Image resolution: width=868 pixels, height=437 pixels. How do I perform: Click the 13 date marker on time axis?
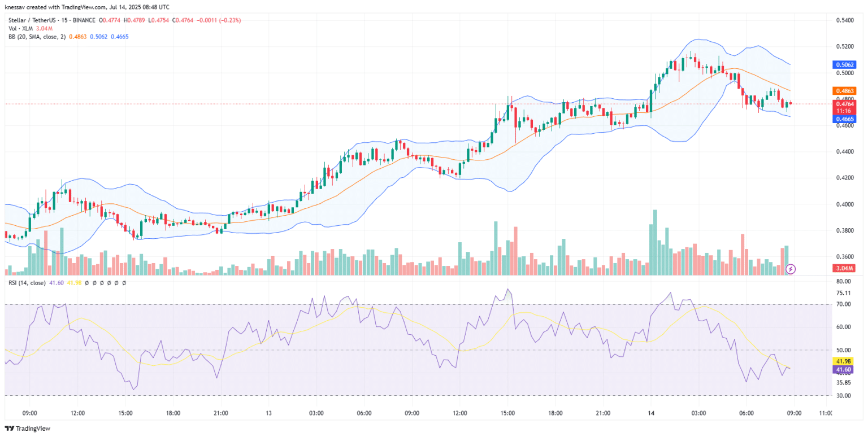(268, 413)
